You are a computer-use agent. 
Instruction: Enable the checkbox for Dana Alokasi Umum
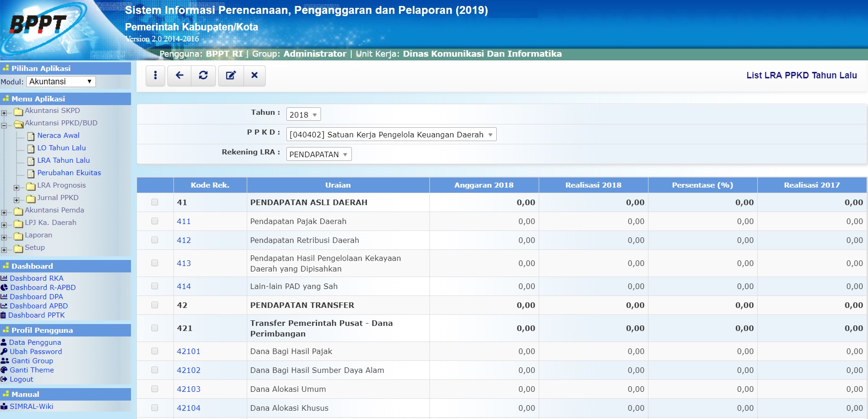pos(154,389)
